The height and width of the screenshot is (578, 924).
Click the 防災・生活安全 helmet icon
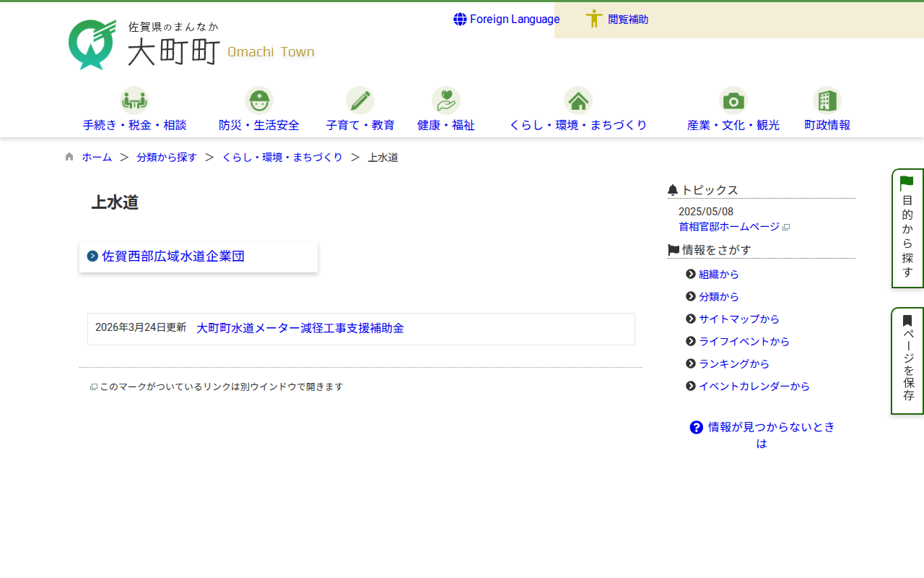tap(259, 100)
